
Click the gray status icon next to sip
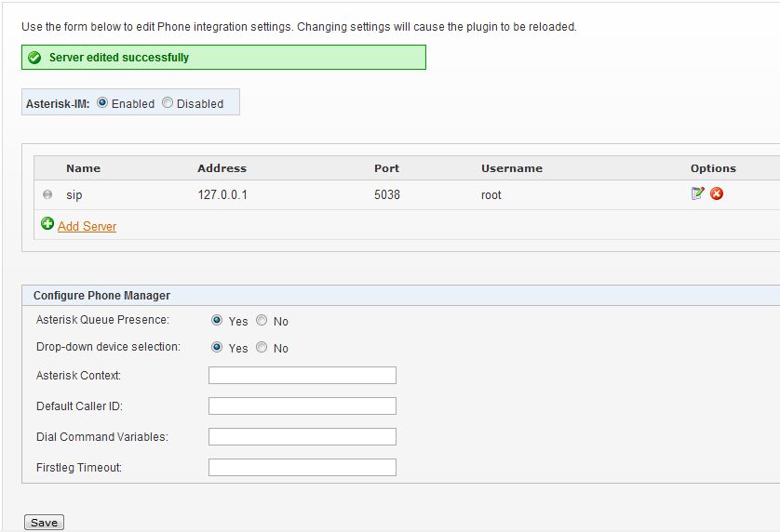click(47, 194)
